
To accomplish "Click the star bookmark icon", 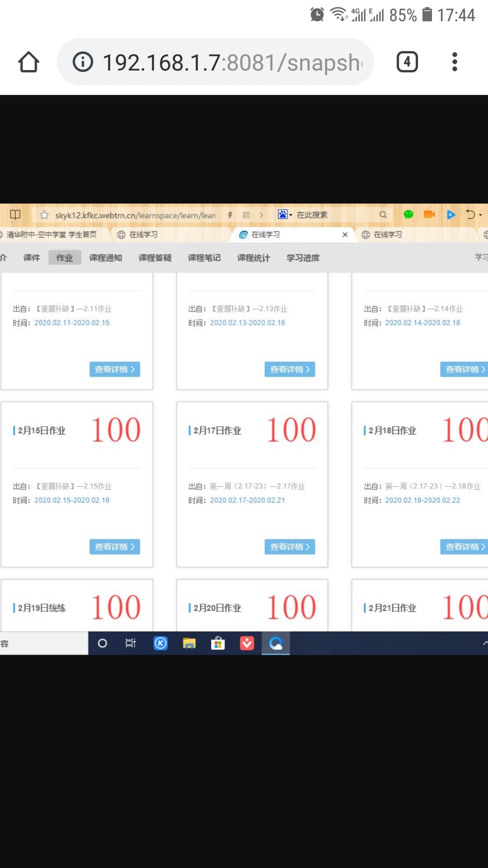I will 44,215.
